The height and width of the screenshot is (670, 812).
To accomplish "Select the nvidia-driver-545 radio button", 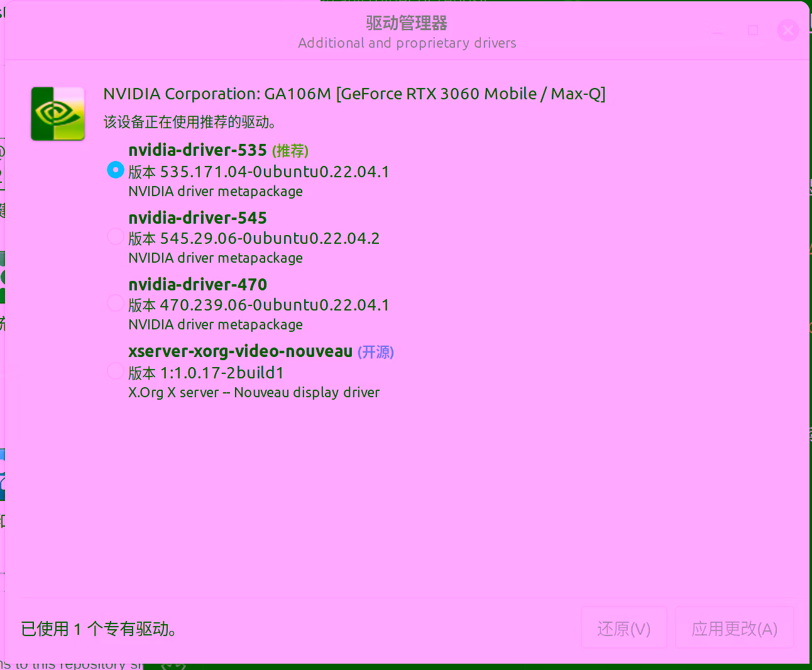I will (116, 236).
